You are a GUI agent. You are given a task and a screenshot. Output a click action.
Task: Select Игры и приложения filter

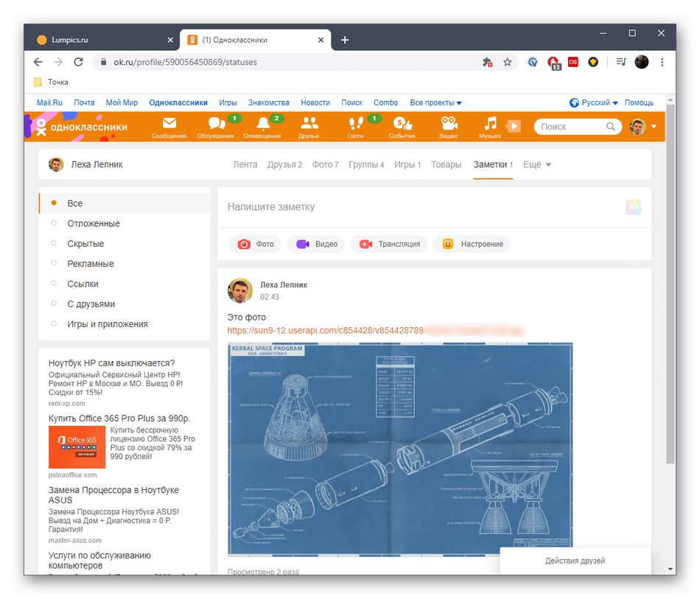coord(125,323)
